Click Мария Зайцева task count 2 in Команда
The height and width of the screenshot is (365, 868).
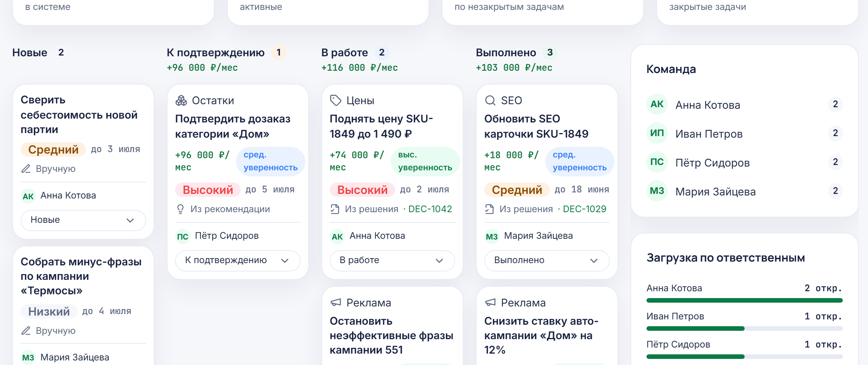836,191
